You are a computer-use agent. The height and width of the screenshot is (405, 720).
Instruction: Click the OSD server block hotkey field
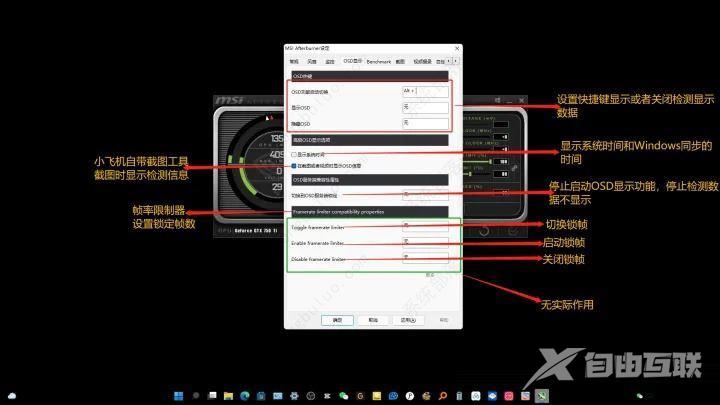(425, 195)
